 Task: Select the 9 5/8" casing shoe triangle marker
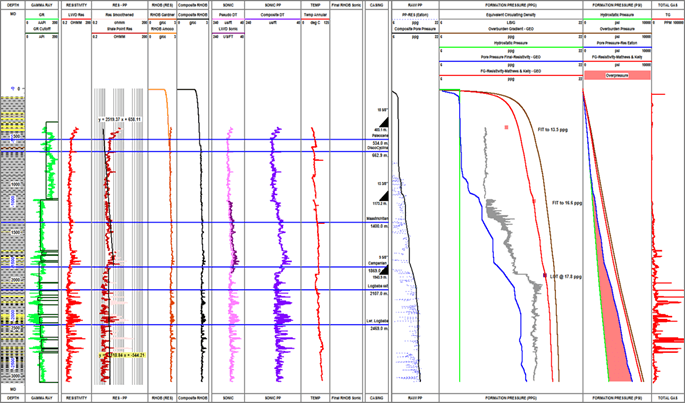(x=384, y=271)
